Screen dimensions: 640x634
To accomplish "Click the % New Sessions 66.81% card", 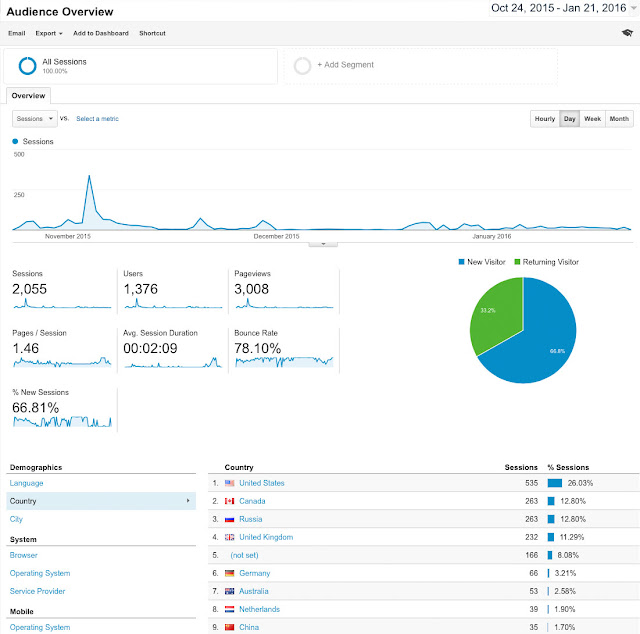I will pyautogui.click(x=62, y=409).
